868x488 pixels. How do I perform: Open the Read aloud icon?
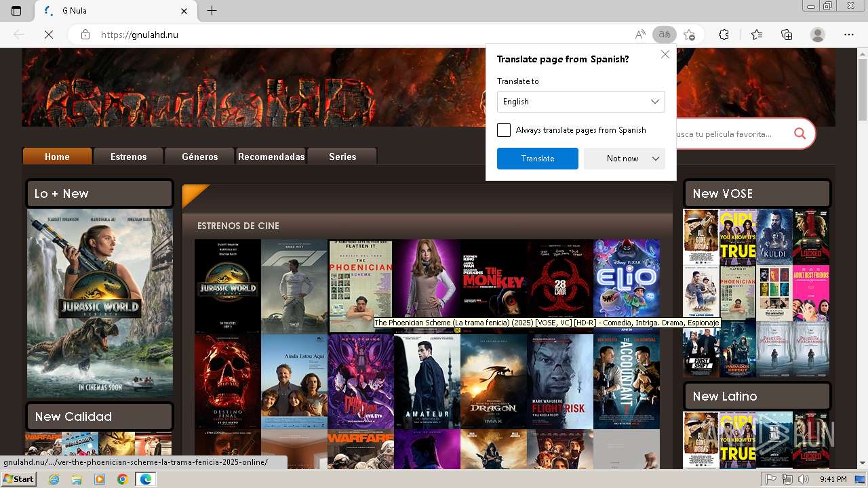click(x=640, y=35)
